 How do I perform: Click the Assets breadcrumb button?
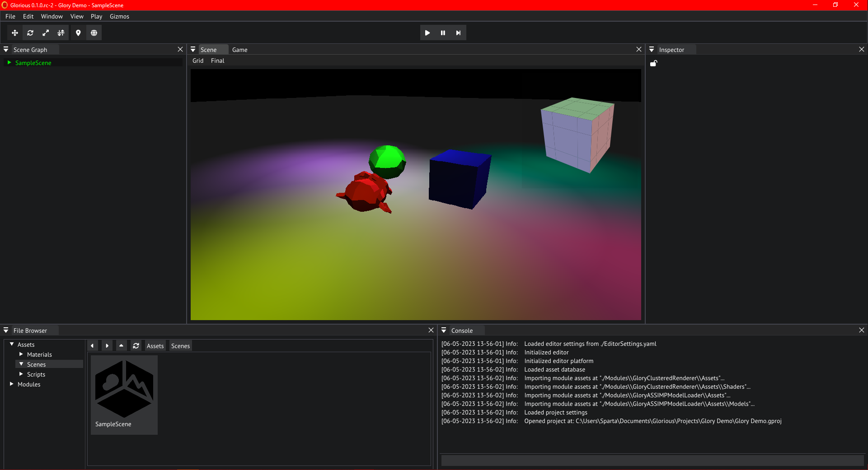coord(155,346)
